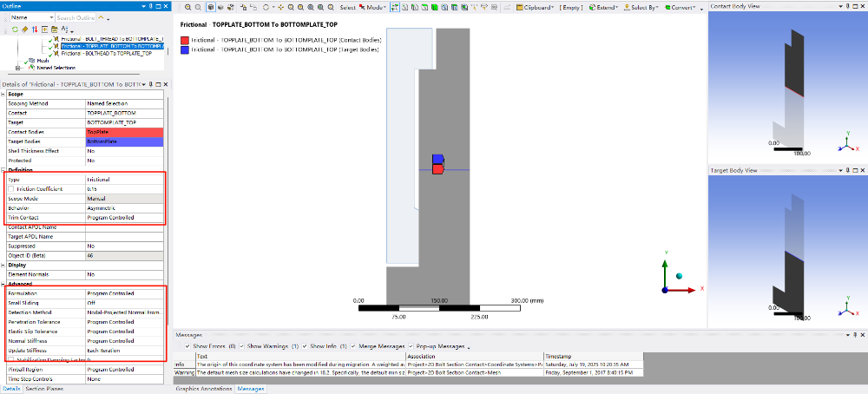
Task: Click the blue BottomPlate Target Bodies cell
Action: click(124, 141)
